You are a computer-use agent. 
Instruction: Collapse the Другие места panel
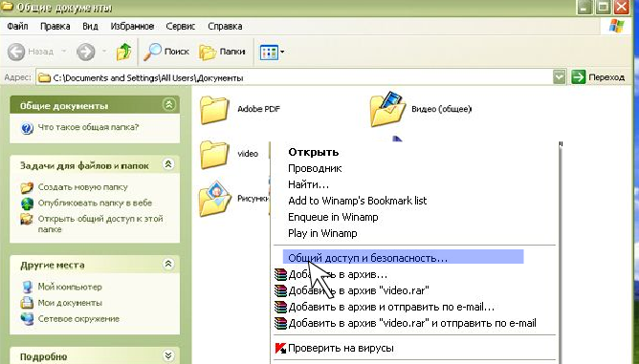[168, 265]
